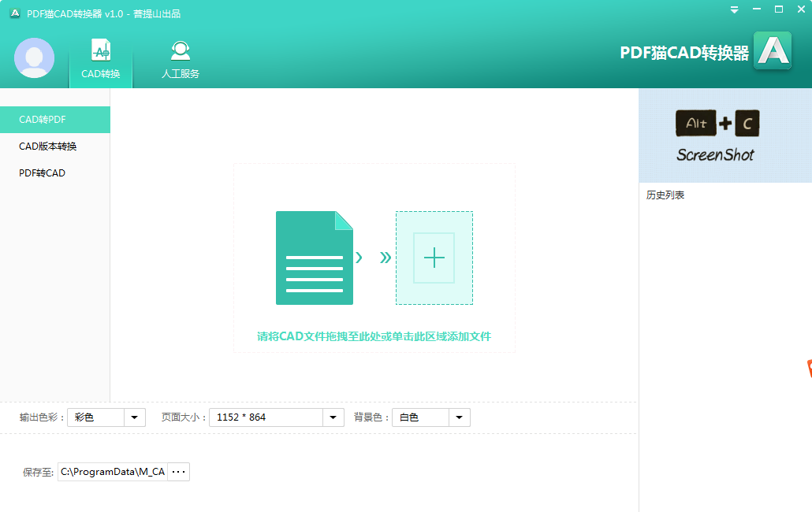Open the 页面大小 dropdown showing 1152 * 864
Image resolution: width=812 pixels, height=512 pixels.
click(333, 417)
